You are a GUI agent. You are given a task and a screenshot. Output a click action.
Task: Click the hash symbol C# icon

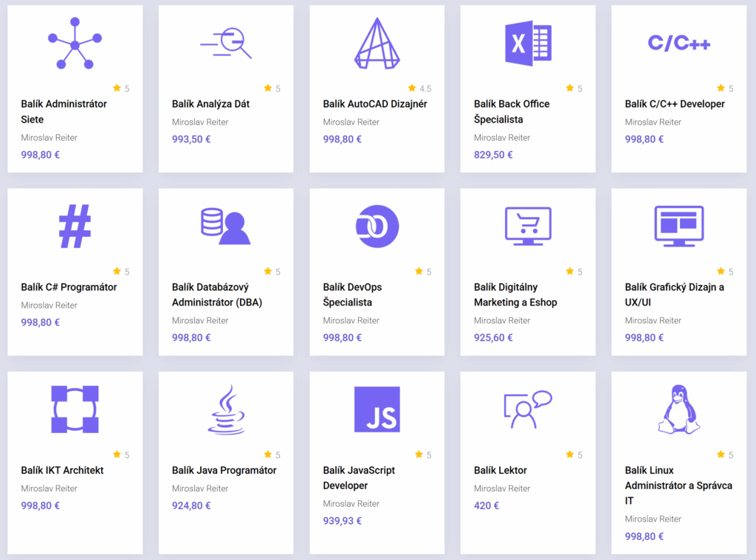pyautogui.click(x=75, y=227)
